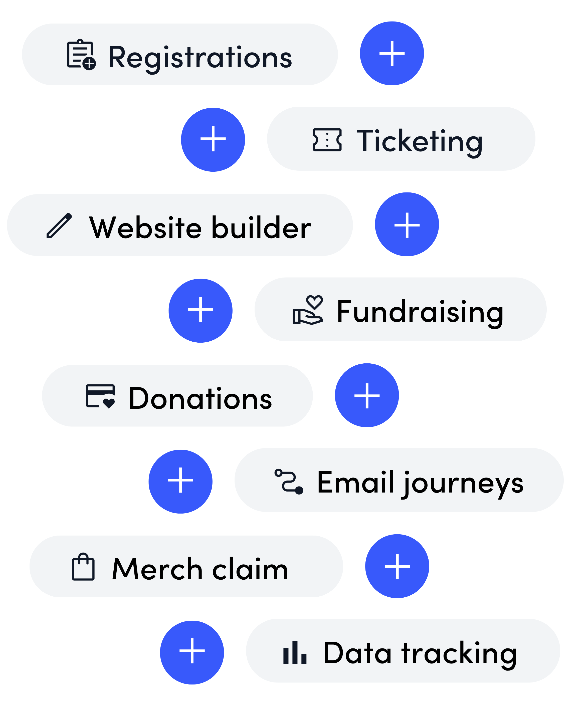The width and height of the screenshot is (588, 704).
Task: Click the Merch claim shopping bag icon
Action: pyautogui.click(x=83, y=567)
